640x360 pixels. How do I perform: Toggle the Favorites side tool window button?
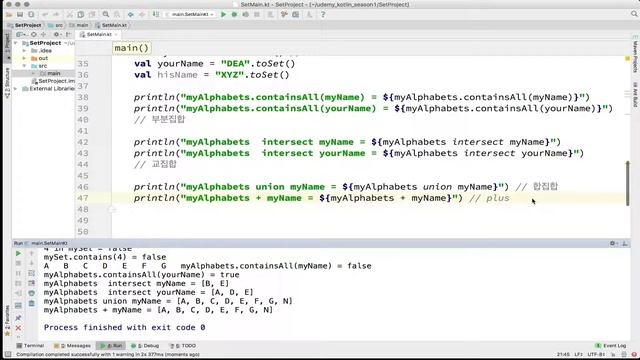[7, 320]
